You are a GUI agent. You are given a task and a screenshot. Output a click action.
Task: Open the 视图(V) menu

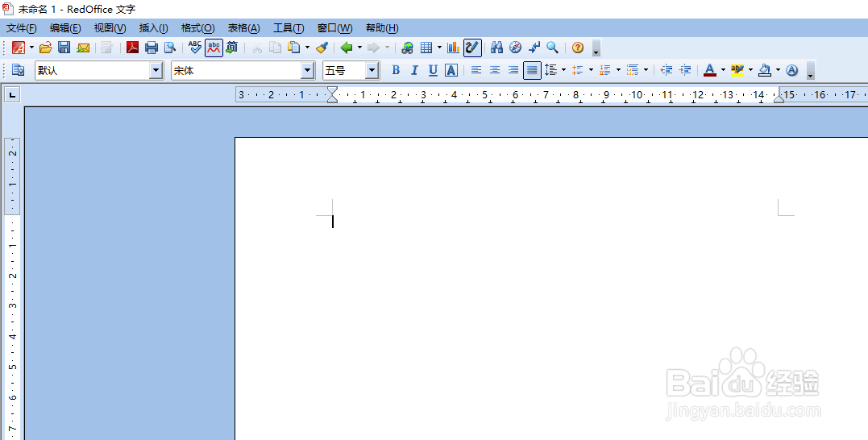[x=110, y=28]
